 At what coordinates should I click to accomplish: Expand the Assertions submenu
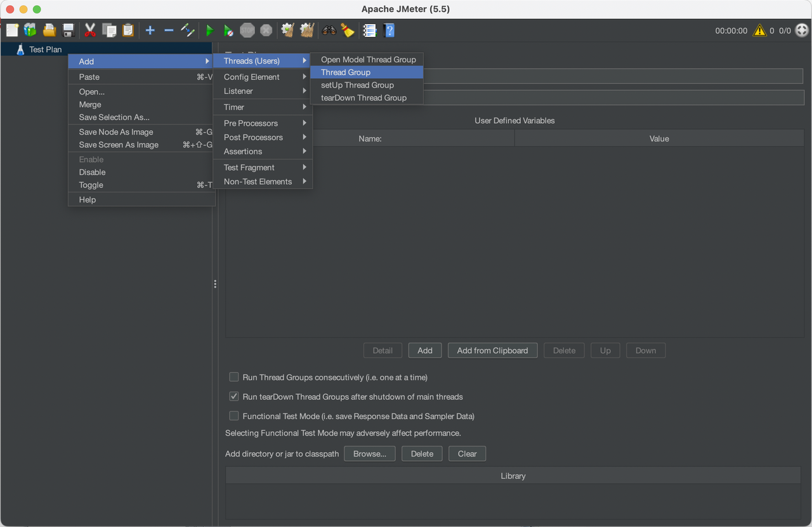point(263,151)
